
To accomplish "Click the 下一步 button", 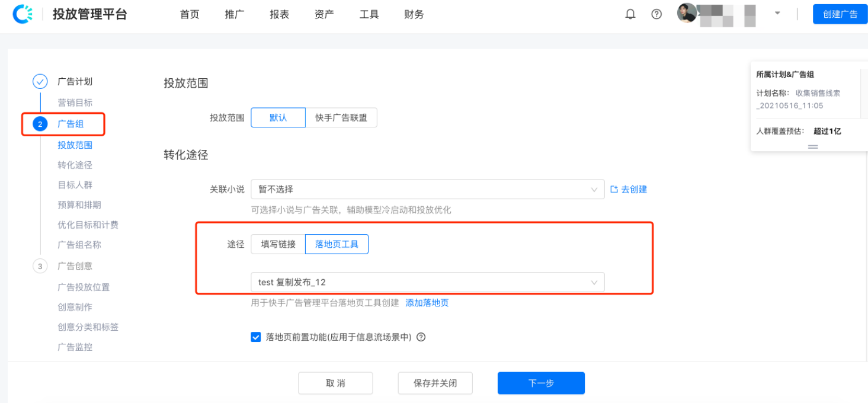I will coord(540,383).
